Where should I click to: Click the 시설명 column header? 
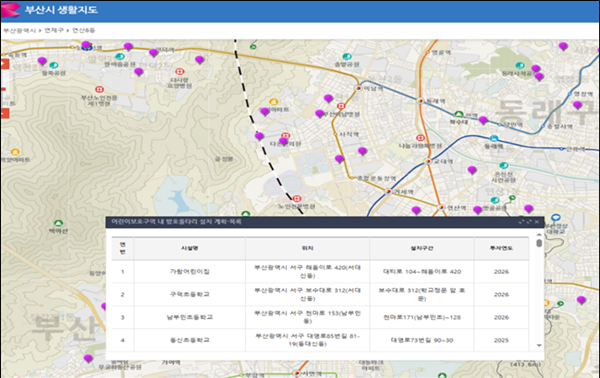pos(190,248)
